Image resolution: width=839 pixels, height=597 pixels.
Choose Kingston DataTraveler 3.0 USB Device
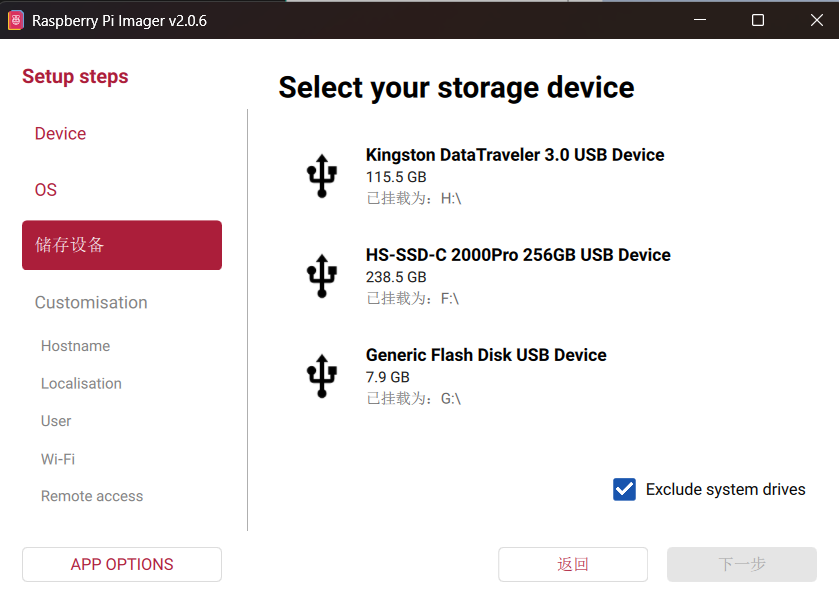515,156
